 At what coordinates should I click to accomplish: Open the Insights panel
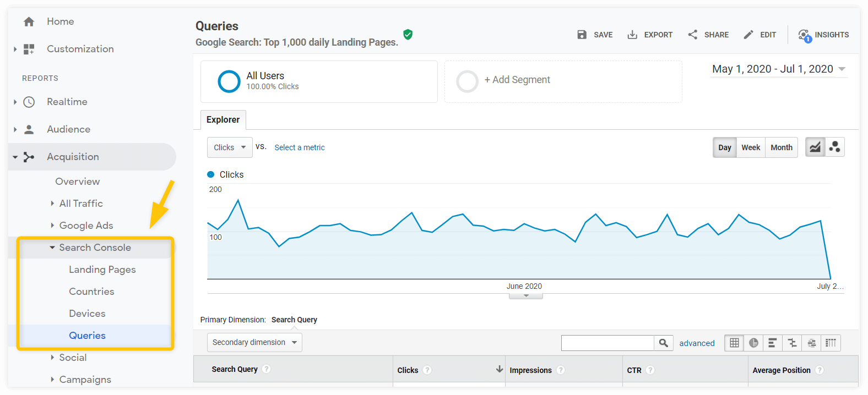(823, 35)
